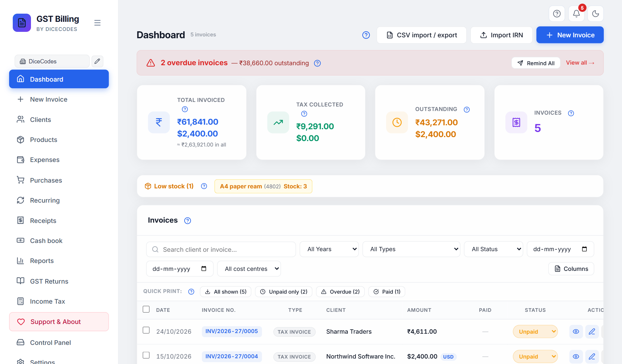Click help icon beside Quick Print label
The width and height of the screenshot is (622, 364).
click(191, 292)
